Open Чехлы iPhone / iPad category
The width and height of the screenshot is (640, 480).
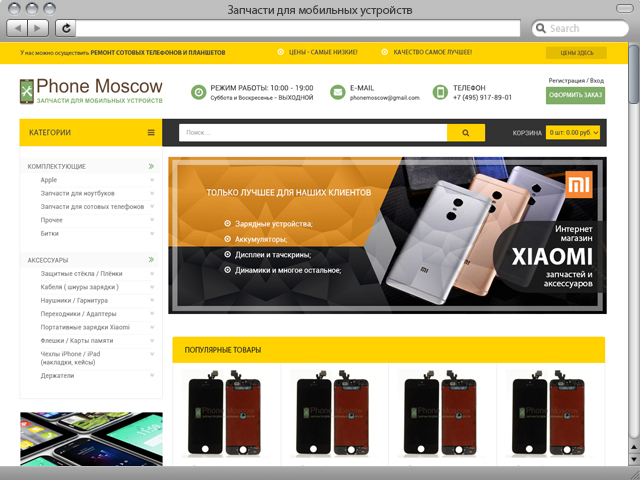[70, 358]
